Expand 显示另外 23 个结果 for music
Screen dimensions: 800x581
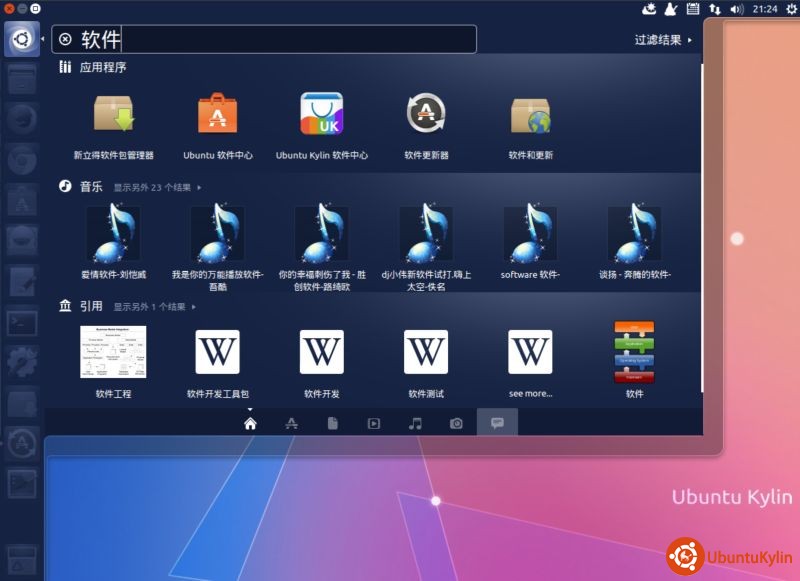tap(157, 187)
